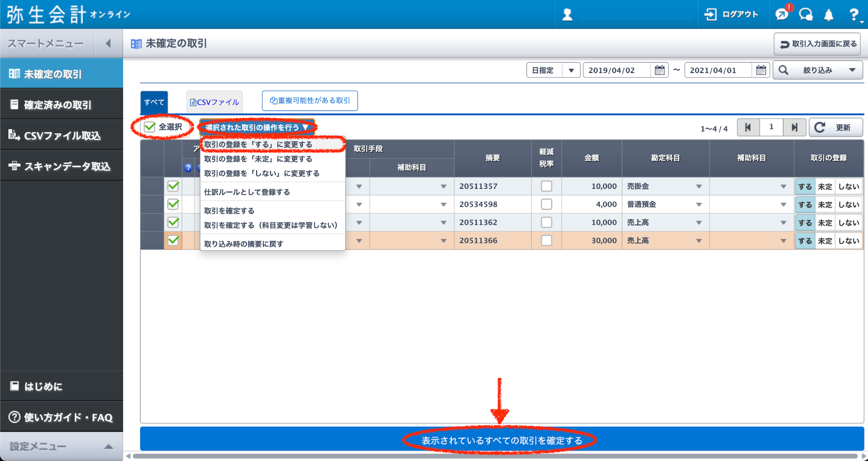Click the user profile icon

click(x=567, y=15)
